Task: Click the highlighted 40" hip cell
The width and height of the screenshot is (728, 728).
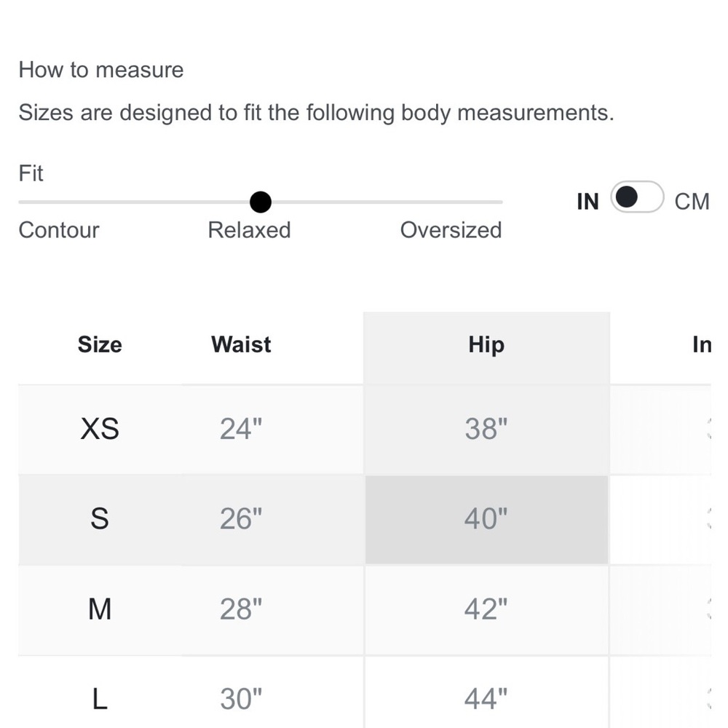Action: pos(486,520)
